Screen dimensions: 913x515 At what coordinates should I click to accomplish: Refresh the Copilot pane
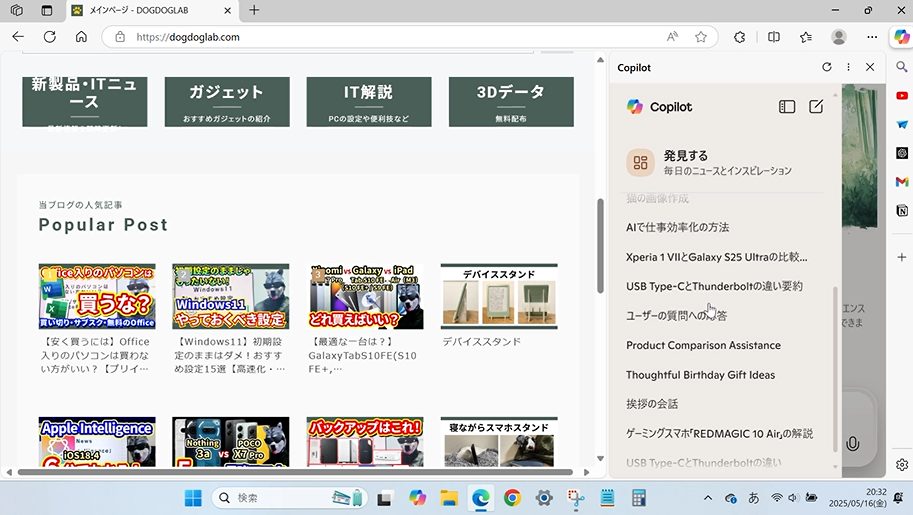click(x=826, y=67)
